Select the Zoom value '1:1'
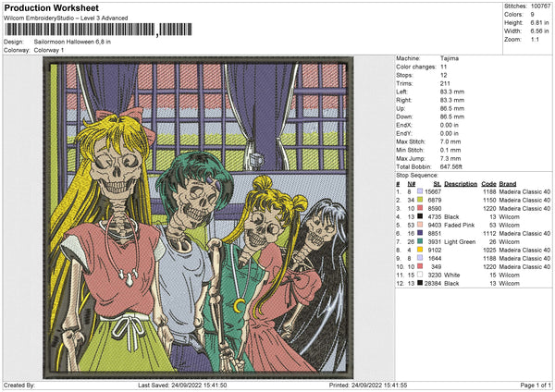The height and width of the screenshot is (392, 555). coord(535,39)
